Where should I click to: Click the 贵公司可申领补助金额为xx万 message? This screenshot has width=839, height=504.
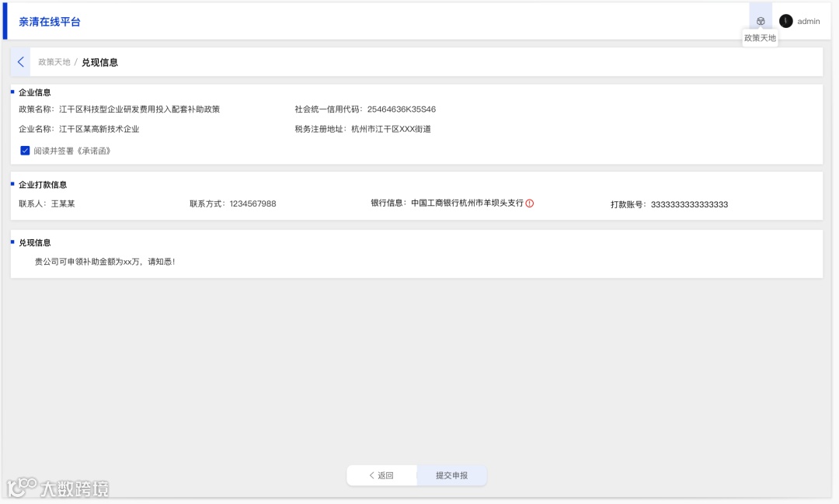coord(105,262)
